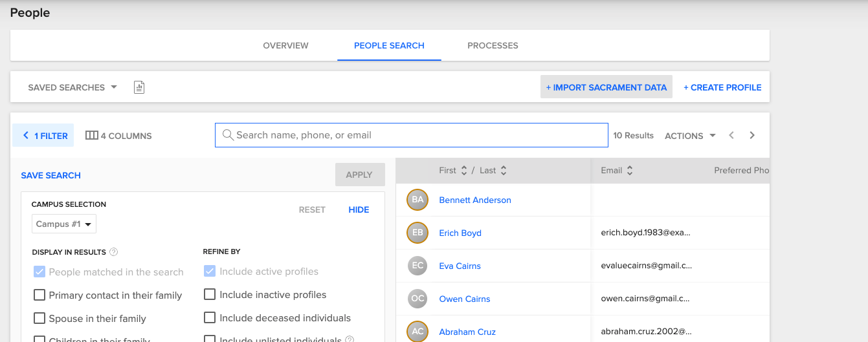Check Include deceased individuals option
The width and height of the screenshot is (868, 342).
point(210,318)
